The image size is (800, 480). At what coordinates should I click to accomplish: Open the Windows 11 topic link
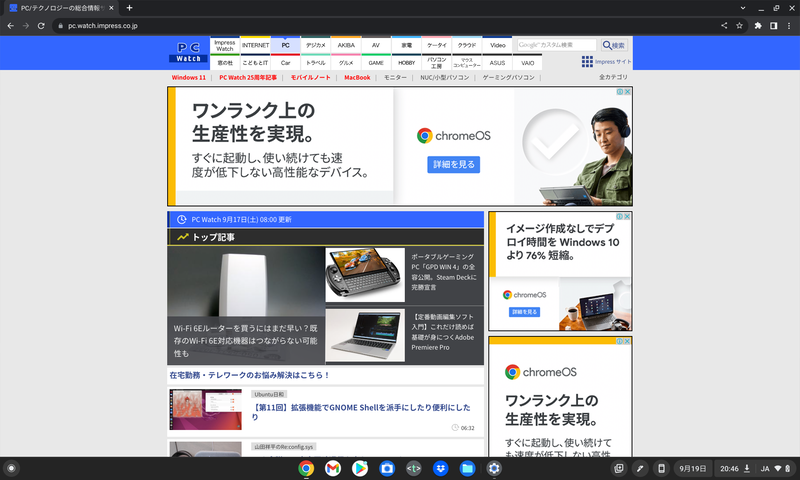coord(188,78)
